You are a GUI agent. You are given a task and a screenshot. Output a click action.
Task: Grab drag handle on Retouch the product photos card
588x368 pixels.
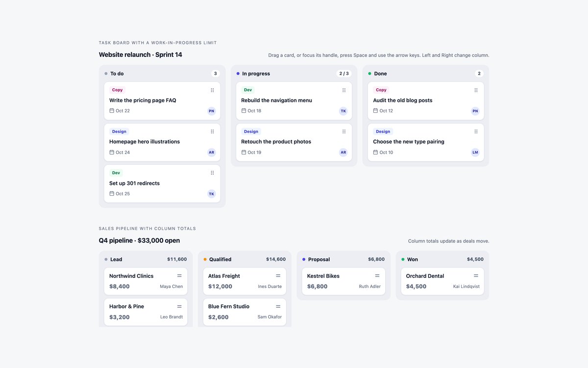click(x=344, y=131)
